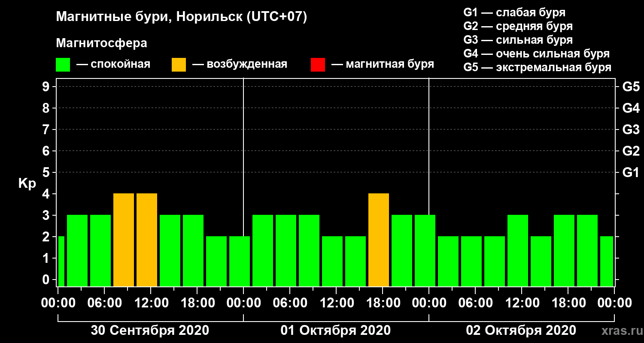The width and height of the screenshot is (644, 343).
Task: Click legend line 'G4 — очень сильная буря'
Action: [536, 54]
